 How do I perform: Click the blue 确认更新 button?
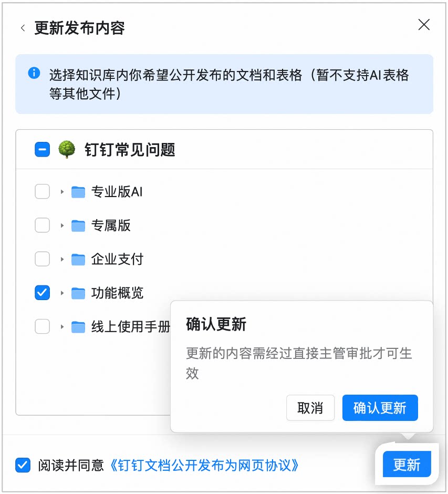tap(380, 408)
